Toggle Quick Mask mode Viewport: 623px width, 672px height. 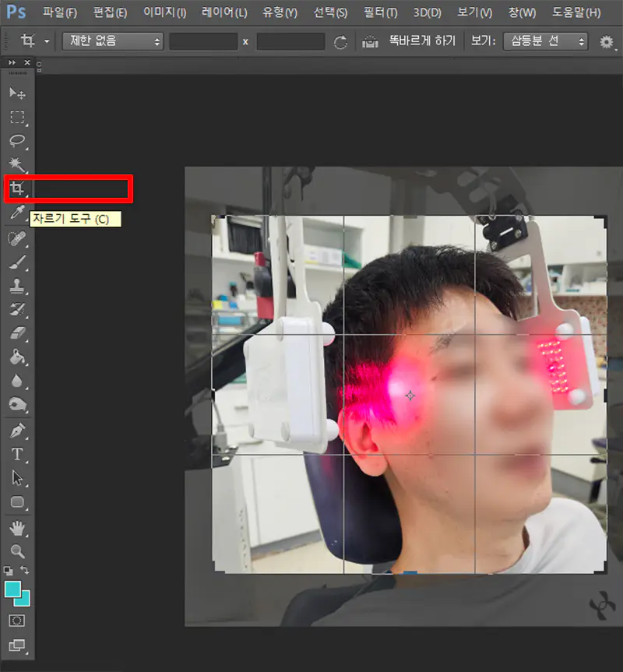coord(17,621)
